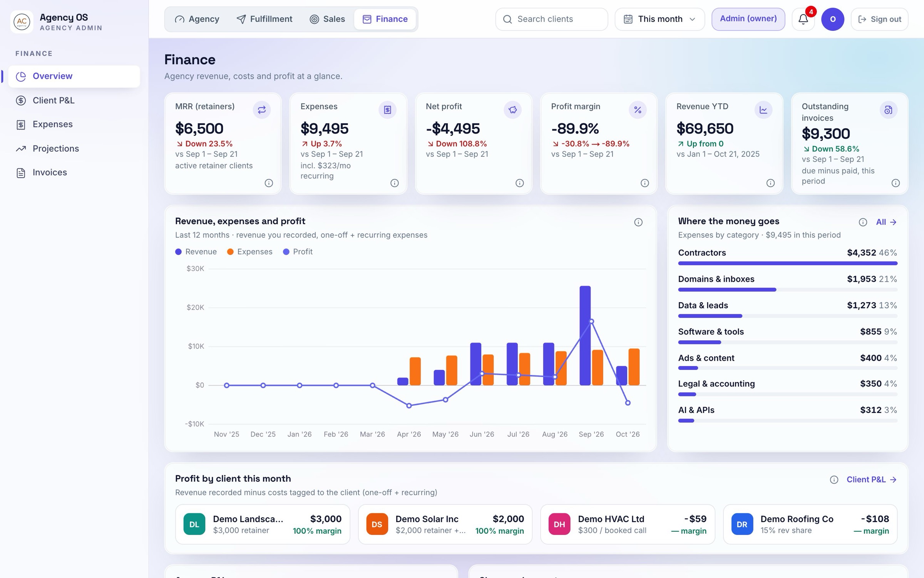Open Invoices in the sidebar
This screenshot has height=578, width=924.
pyautogui.click(x=74, y=172)
